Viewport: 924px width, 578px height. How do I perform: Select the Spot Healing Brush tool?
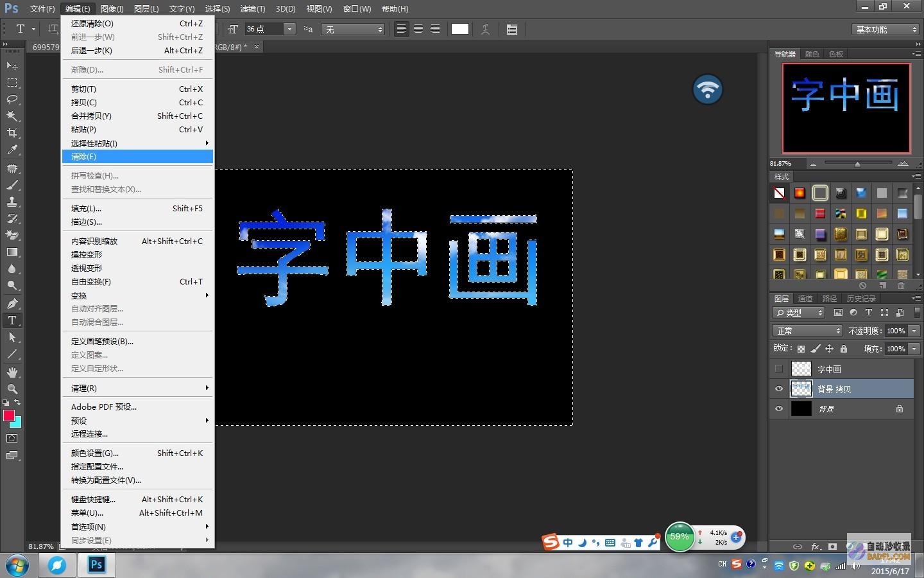12,168
